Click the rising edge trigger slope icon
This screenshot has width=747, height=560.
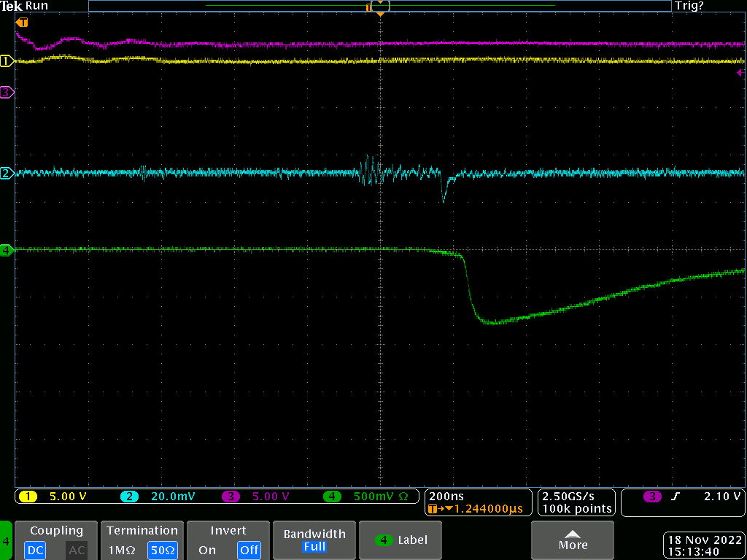(x=676, y=497)
